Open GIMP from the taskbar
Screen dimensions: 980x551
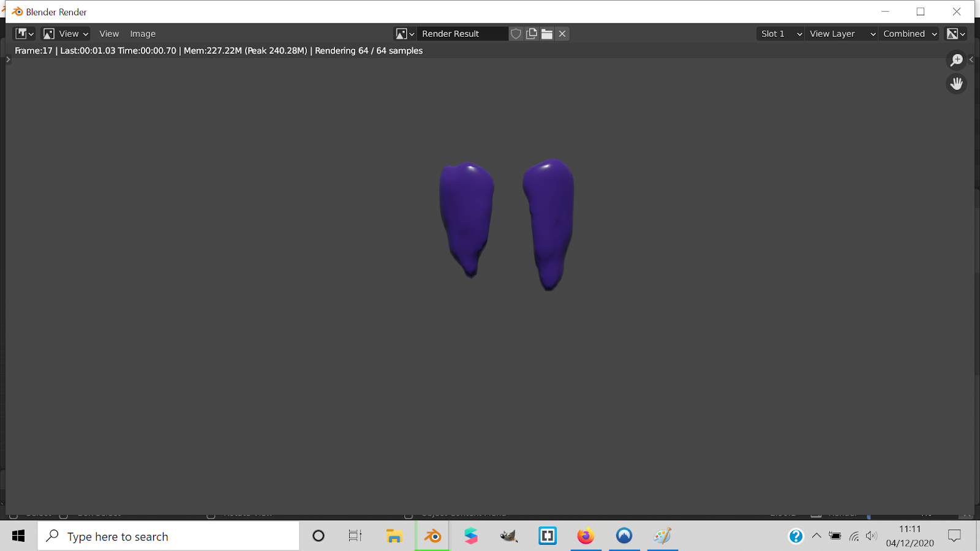(x=508, y=536)
